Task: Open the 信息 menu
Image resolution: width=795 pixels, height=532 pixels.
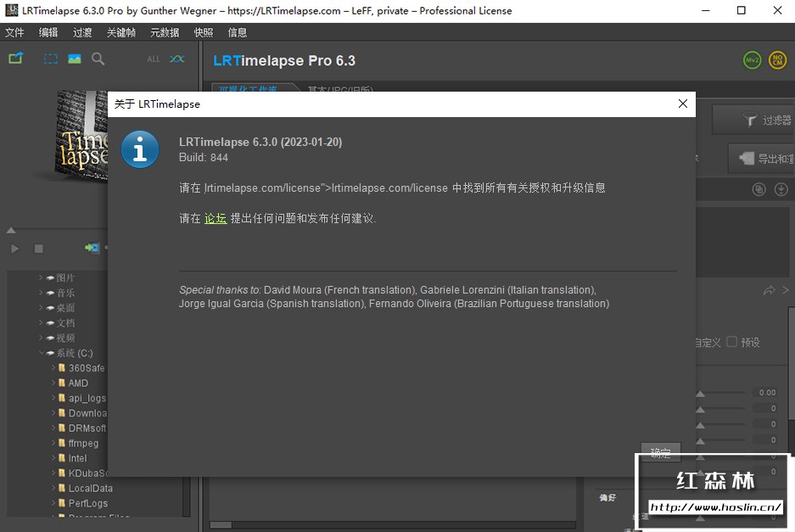Action: (x=238, y=32)
